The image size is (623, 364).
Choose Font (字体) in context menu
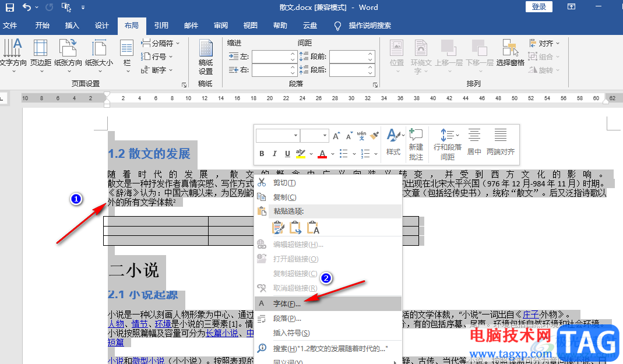[328, 303]
